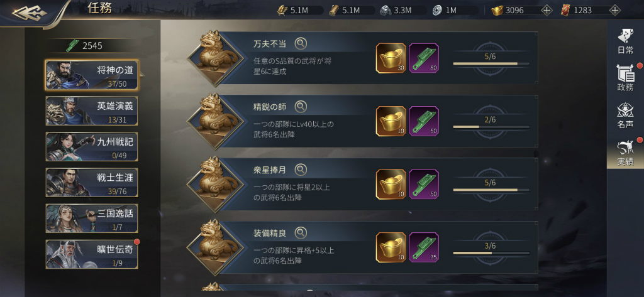The width and height of the screenshot is (644, 297).
Task: Select the 実績 tab
Action: [x=626, y=153]
